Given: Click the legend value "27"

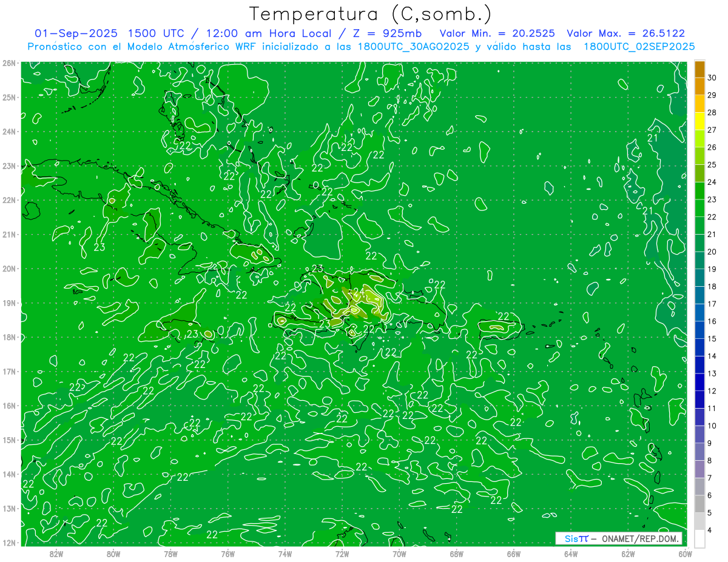Looking at the screenshot, I should click(712, 129).
